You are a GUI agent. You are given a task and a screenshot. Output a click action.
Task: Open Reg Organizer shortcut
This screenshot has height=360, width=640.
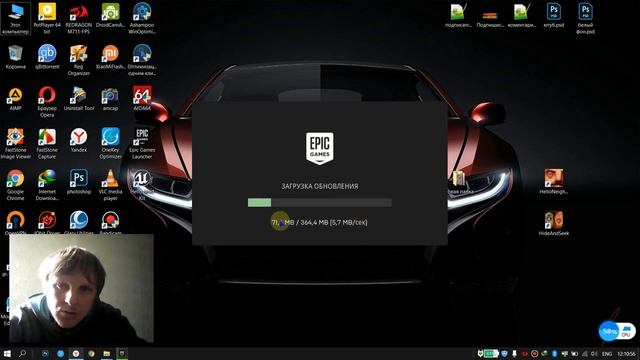click(x=78, y=60)
